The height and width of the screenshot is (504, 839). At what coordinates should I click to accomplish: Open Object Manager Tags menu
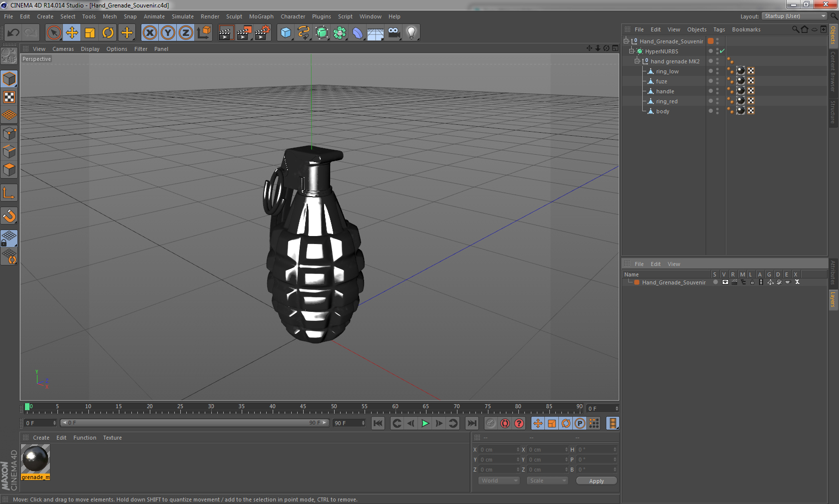(719, 29)
